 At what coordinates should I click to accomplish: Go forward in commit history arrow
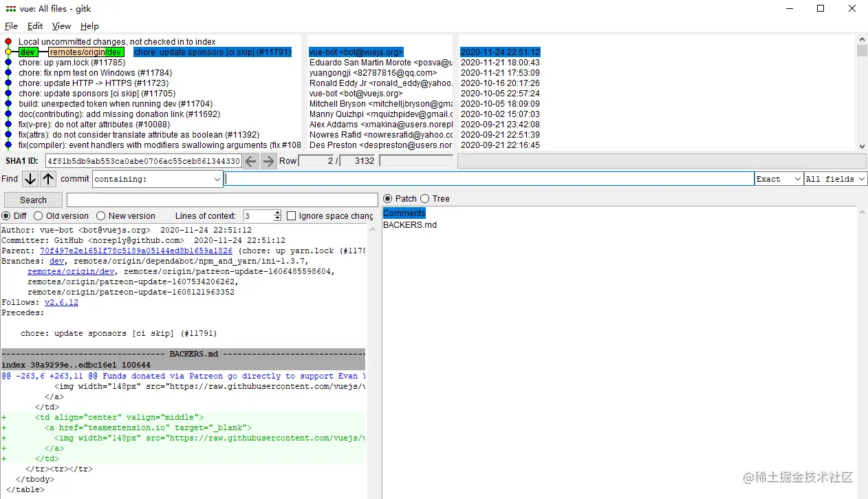pyautogui.click(x=268, y=161)
